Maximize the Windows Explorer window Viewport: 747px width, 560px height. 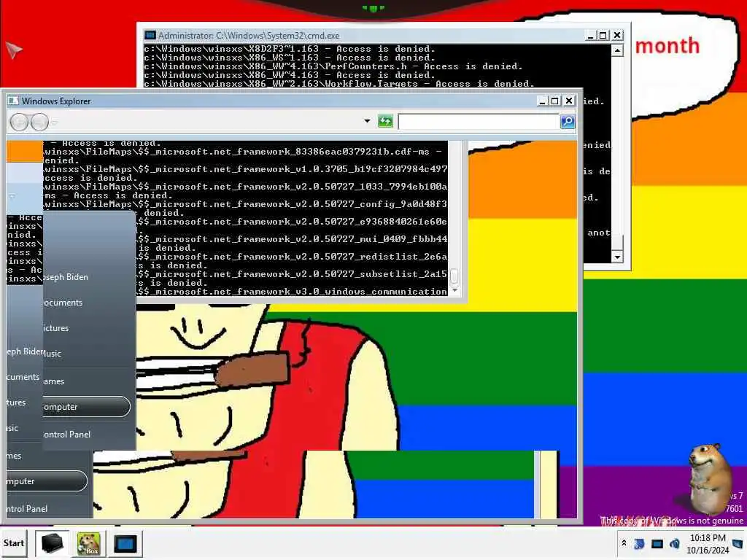click(x=555, y=101)
